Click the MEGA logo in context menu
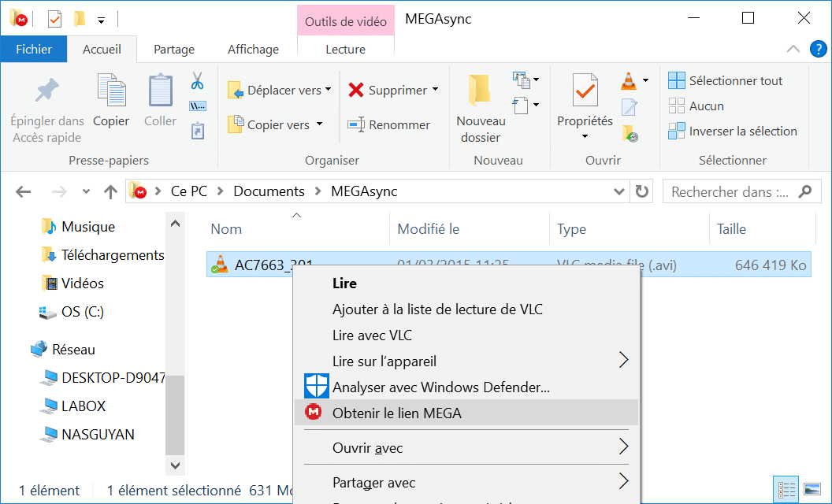The height and width of the screenshot is (504, 832). (x=314, y=412)
